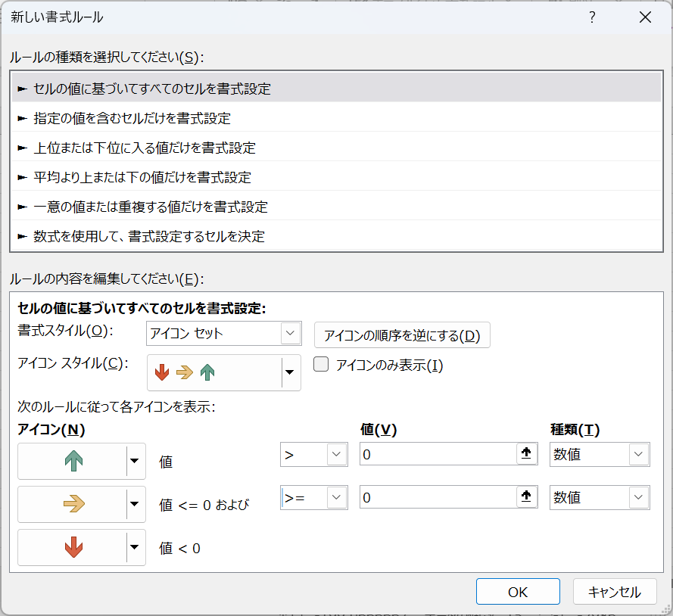
Task: Click range selector icon in first value field
Action: (x=526, y=453)
